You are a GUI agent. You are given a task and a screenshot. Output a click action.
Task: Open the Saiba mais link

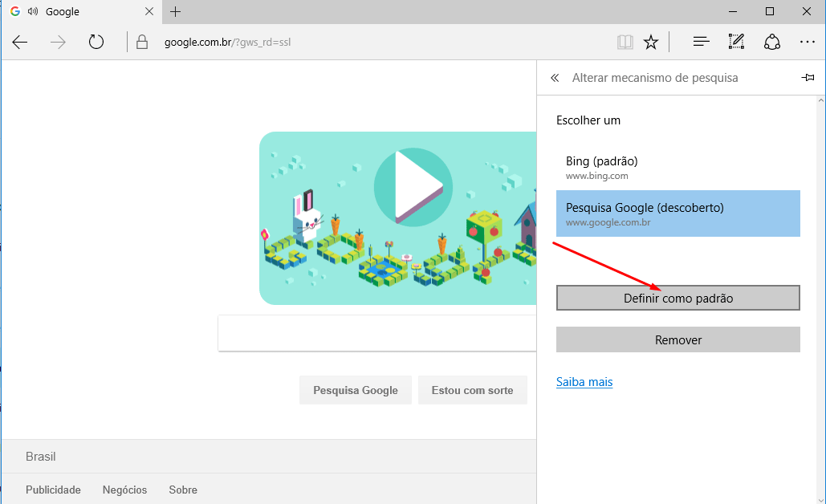click(584, 382)
